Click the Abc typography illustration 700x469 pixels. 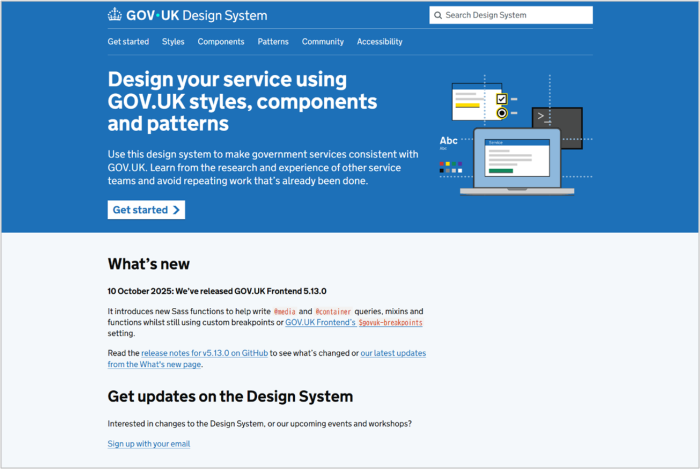pyautogui.click(x=449, y=141)
